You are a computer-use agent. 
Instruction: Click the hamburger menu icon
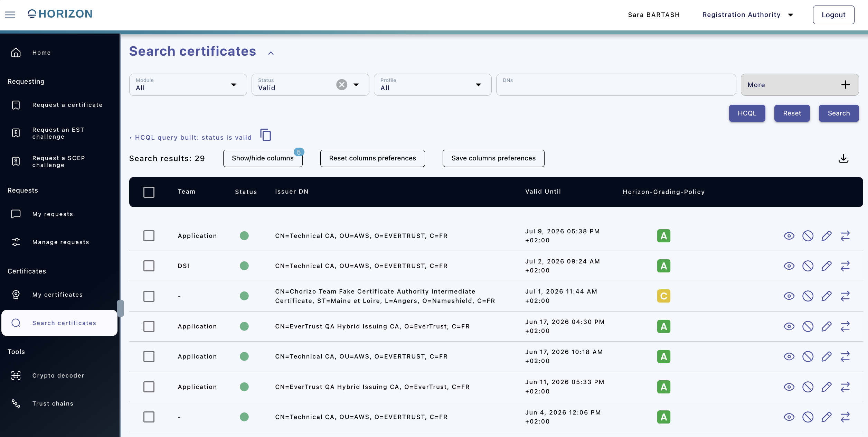point(10,15)
